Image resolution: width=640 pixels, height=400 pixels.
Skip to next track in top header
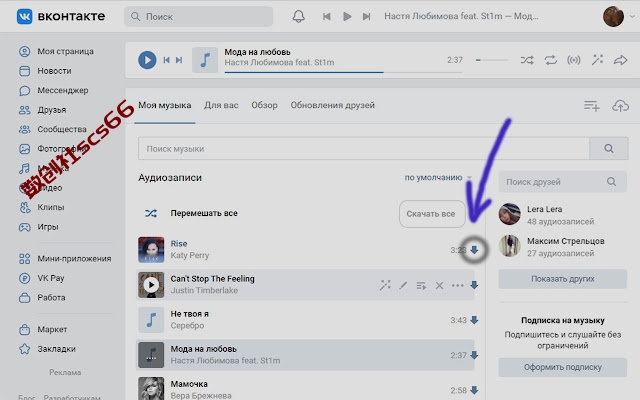tap(367, 16)
